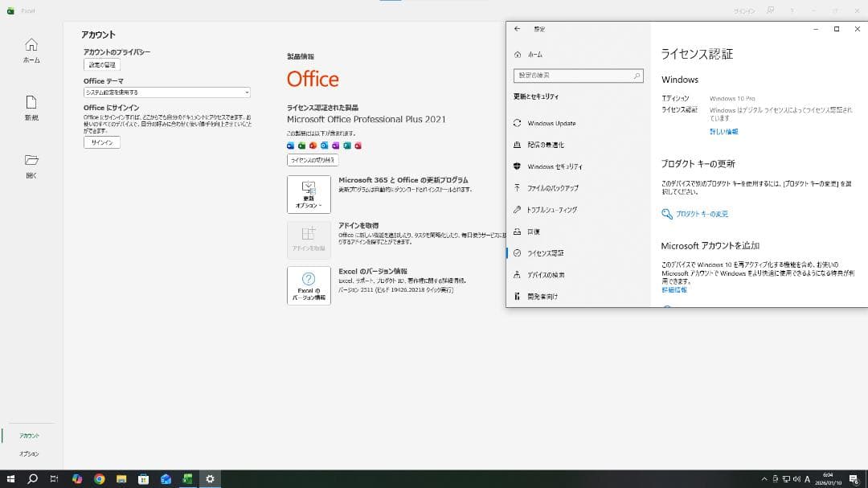Click the Outlook icon among included apps
This screenshot has height=488, width=868.
[x=324, y=146]
